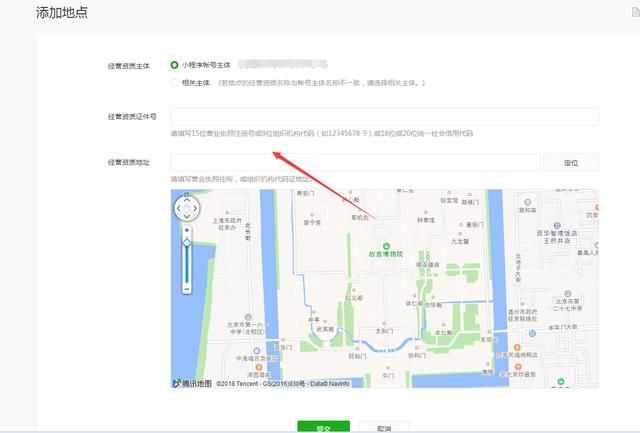Click the 九龙壁 map label
640x433 pixels.
[x=460, y=242]
